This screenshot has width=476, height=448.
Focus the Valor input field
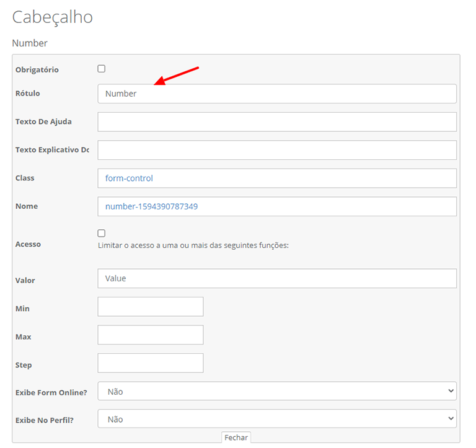click(x=277, y=279)
